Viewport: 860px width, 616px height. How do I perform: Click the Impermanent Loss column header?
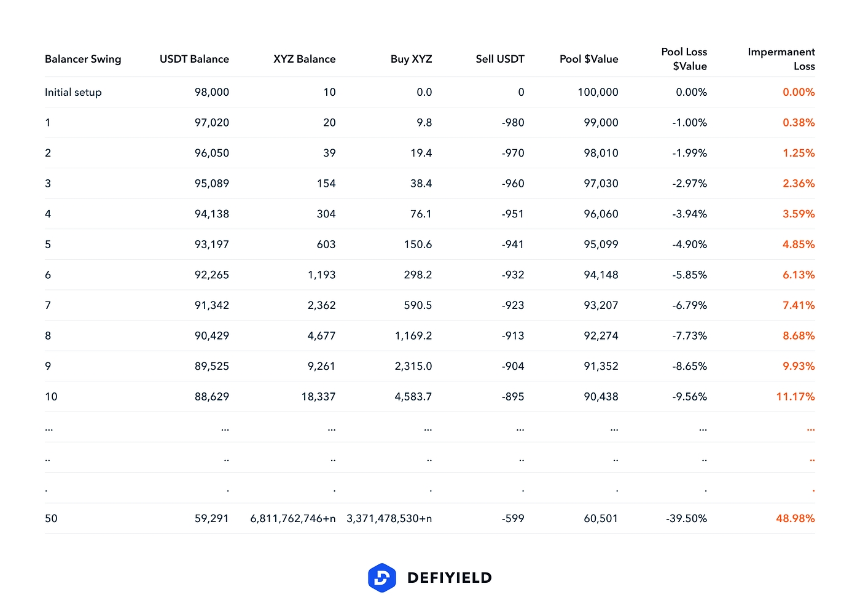pyautogui.click(x=781, y=59)
